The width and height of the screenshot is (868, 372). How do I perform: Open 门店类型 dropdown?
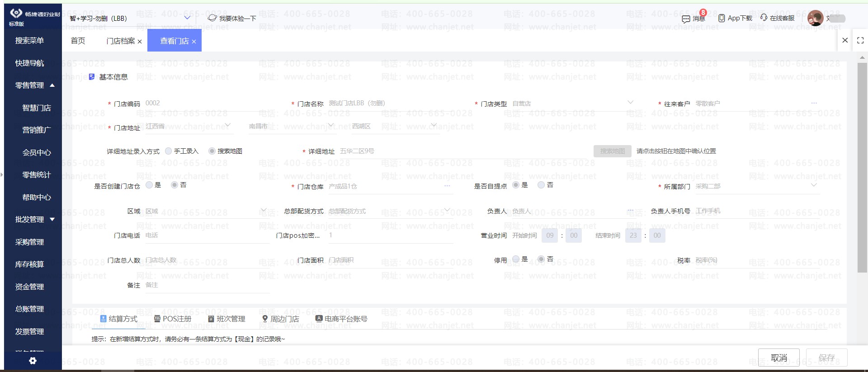(x=631, y=103)
